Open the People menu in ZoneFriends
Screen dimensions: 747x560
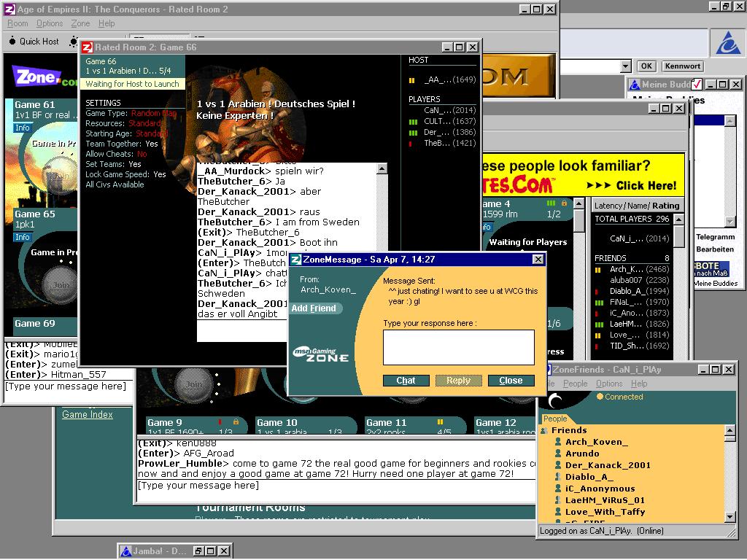pos(576,384)
